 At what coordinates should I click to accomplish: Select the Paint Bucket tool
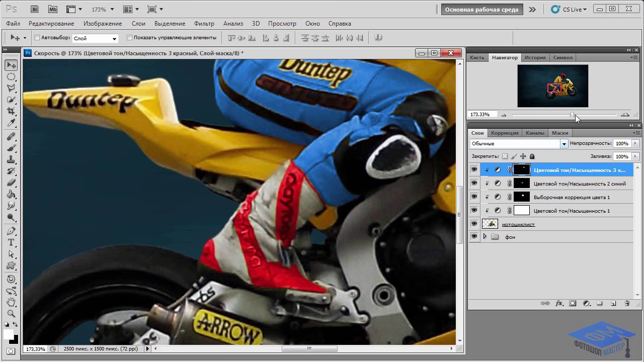click(11, 195)
